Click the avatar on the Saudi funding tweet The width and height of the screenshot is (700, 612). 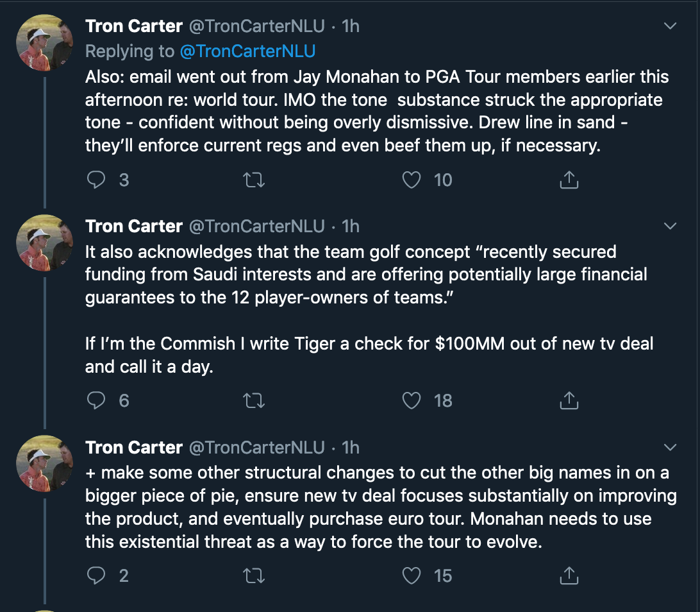coord(44,243)
